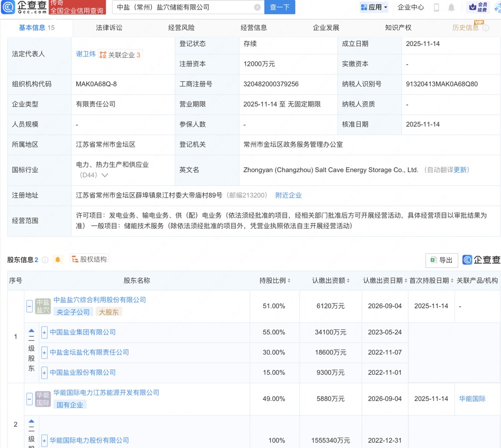Clear the search box with the X icon
The height and width of the screenshot is (448, 501).
[258, 8]
